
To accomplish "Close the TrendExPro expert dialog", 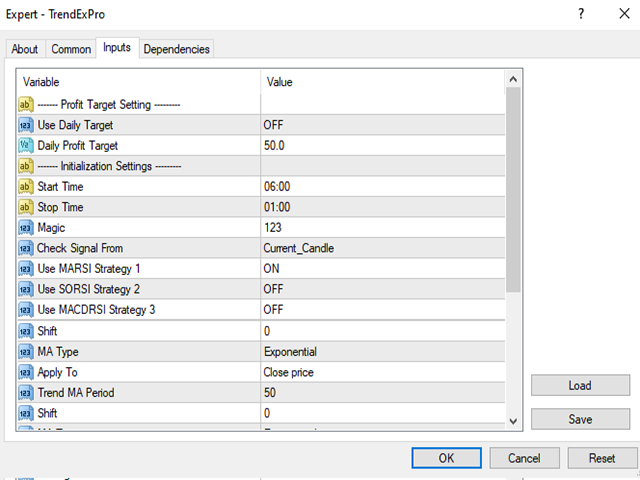I will click(624, 14).
